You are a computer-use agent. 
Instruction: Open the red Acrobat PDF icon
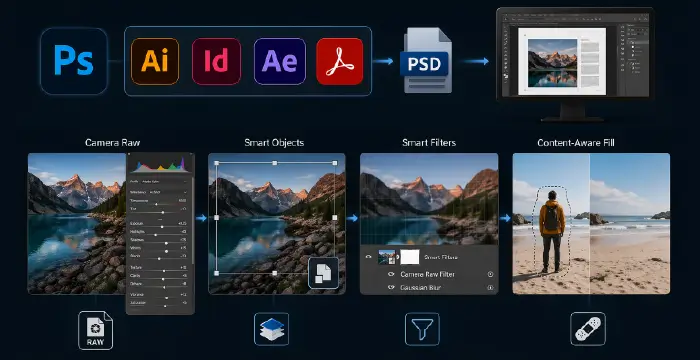tap(340, 61)
